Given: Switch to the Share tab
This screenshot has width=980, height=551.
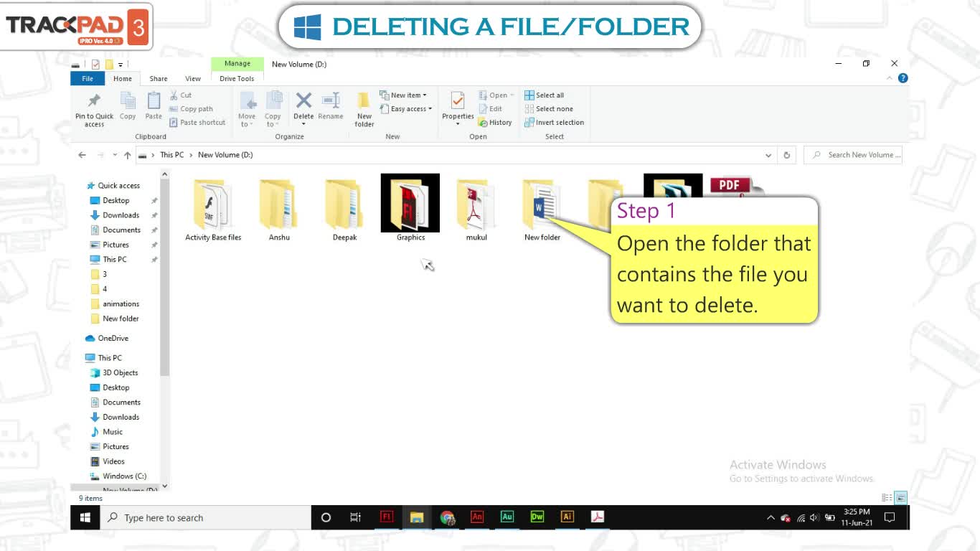Looking at the screenshot, I should coord(159,78).
